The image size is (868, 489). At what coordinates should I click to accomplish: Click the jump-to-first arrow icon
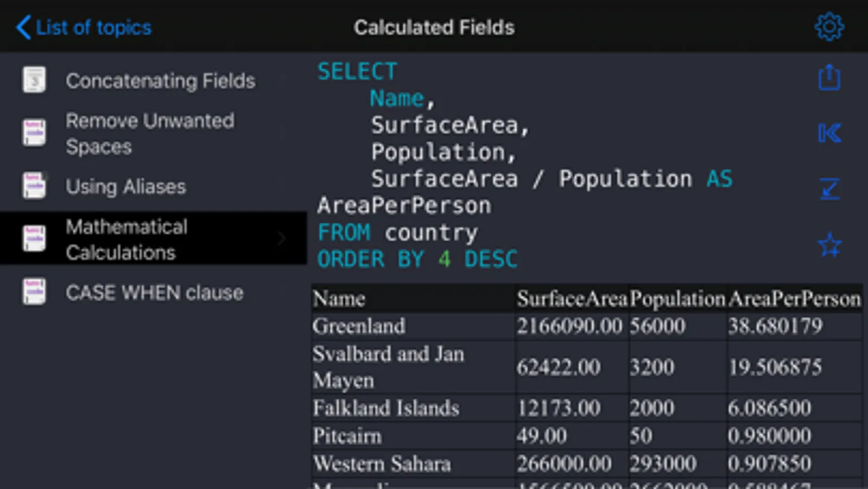click(x=829, y=133)
